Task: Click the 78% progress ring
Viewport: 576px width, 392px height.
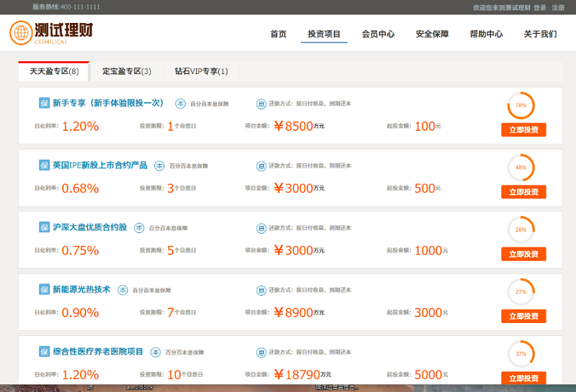Action: tap(521, 105)
